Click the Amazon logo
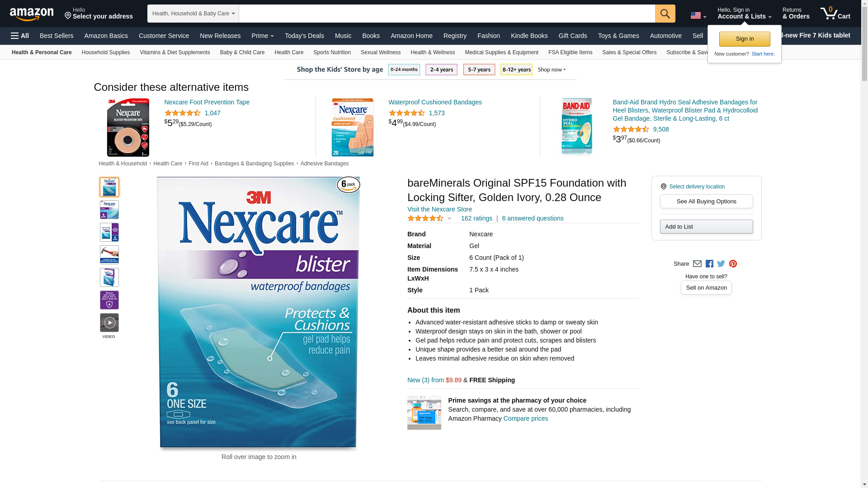This screenshot has width=868, height=488. (x=32, y=14)
